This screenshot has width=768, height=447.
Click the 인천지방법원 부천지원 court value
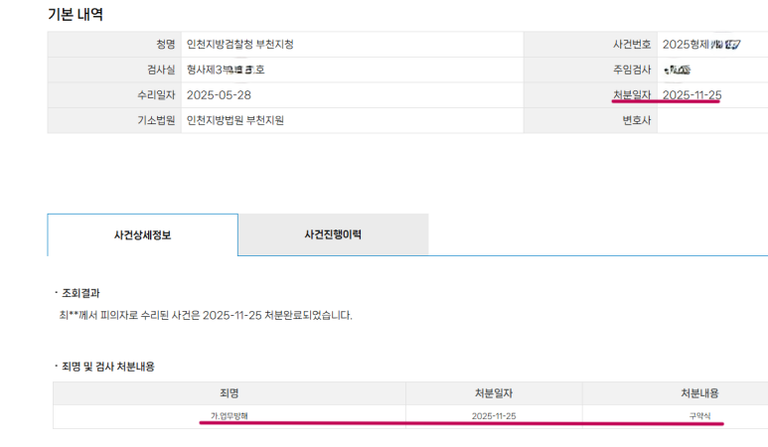click(x=236, y=120)
